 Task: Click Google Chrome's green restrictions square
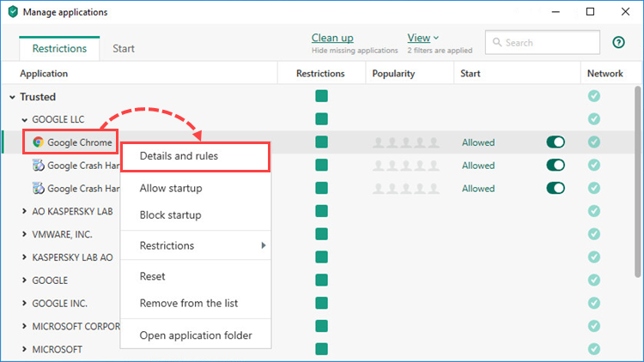coord(322,142)
